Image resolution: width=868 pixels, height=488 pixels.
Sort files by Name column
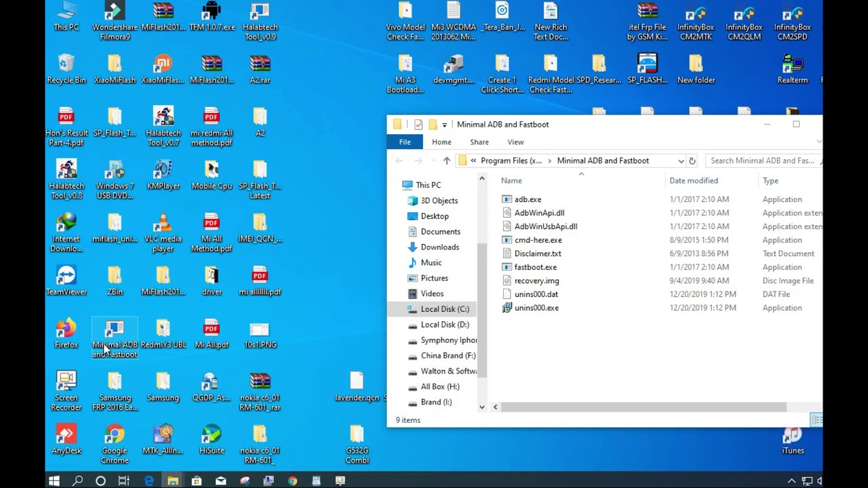(511, 181)
